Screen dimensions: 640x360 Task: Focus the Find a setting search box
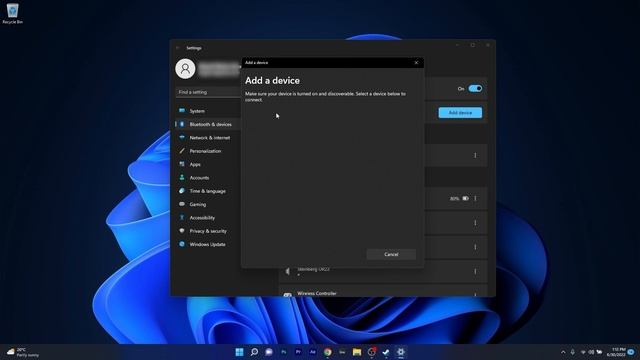pyautogui.click(x=209, y=92)
